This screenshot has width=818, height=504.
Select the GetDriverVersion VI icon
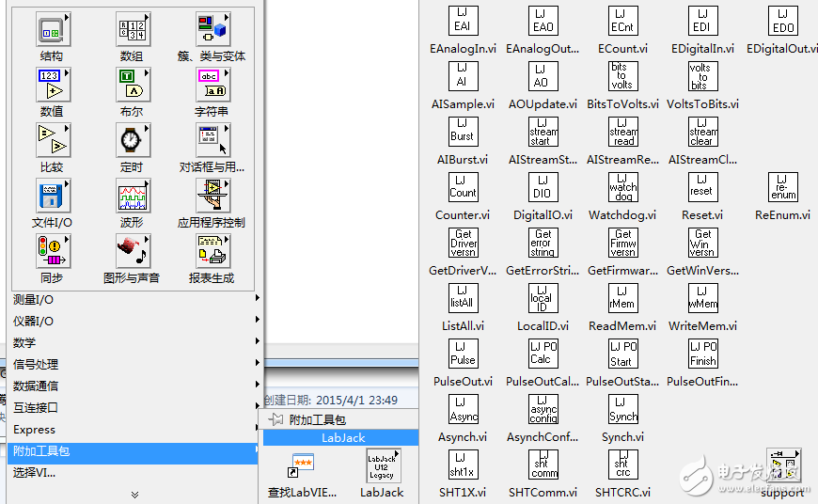click(x=463, y=243)
